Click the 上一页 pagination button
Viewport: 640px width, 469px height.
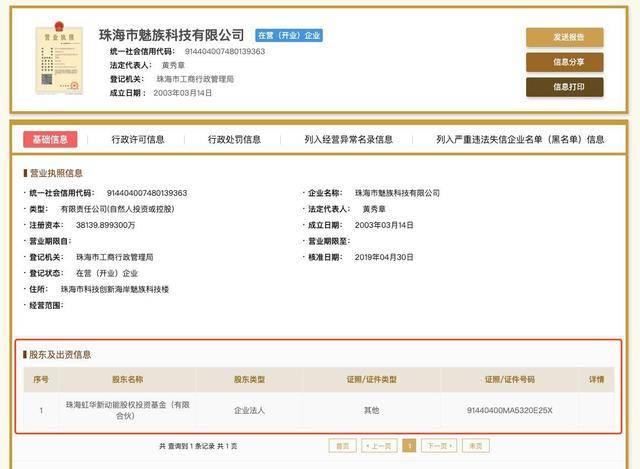[x=379, y=446]
